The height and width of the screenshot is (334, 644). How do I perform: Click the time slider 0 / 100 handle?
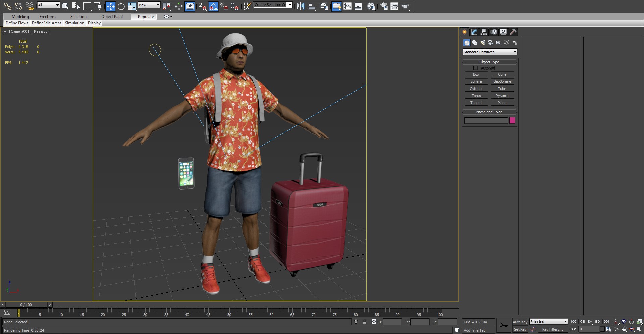point(26,305)
